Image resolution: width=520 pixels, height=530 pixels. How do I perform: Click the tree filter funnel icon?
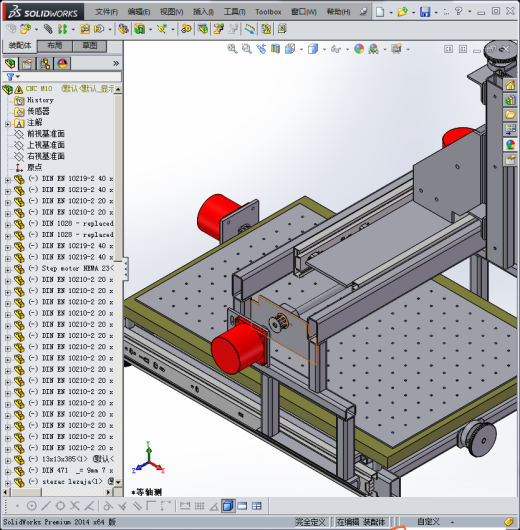(10, 77)
